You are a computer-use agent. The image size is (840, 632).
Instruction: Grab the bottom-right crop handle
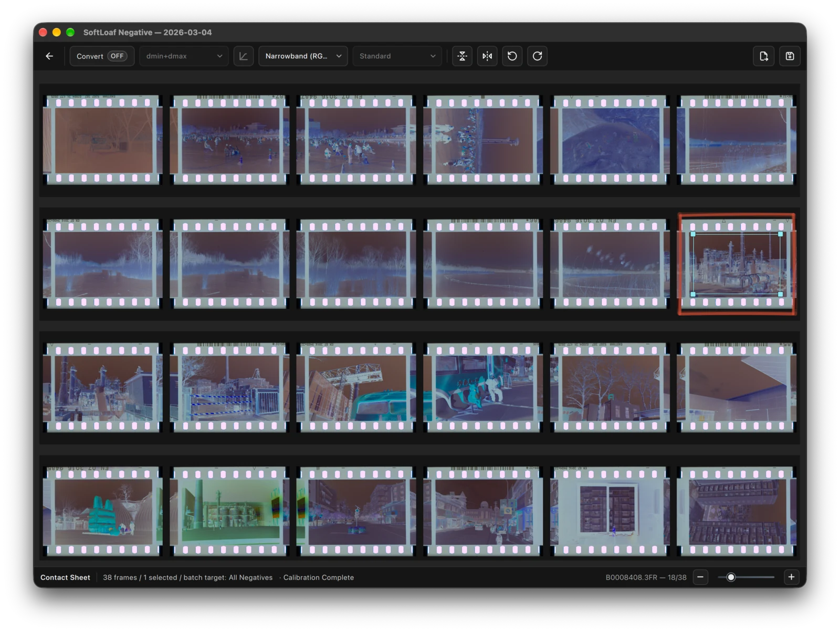pos(780,294)
